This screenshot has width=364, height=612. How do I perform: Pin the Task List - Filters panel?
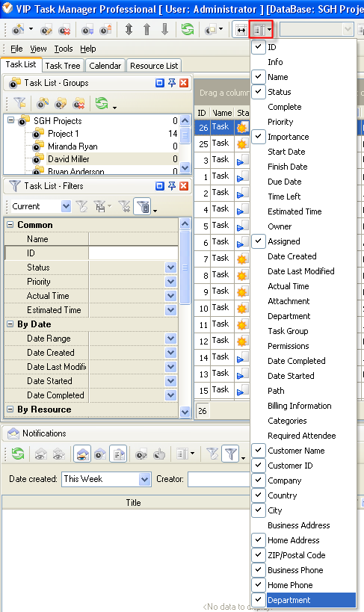click(171, 186)
